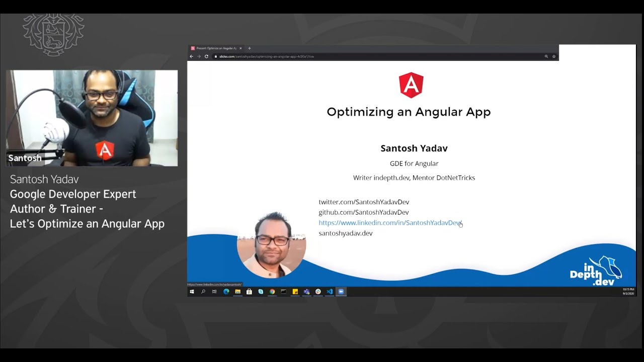Click the GDE for Angular line
644x362 pixels.
[414, 163]
